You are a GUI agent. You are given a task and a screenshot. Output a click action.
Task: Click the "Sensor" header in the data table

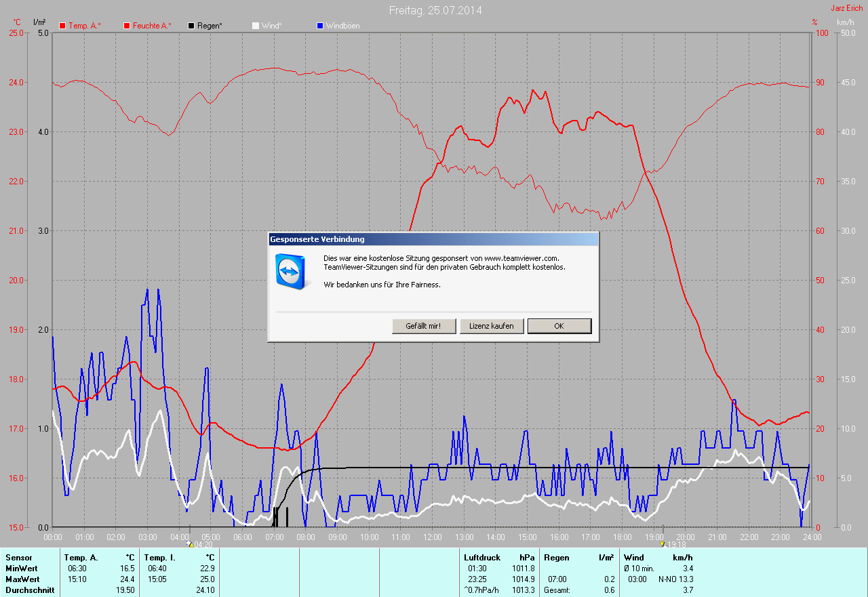click(18, 558)
